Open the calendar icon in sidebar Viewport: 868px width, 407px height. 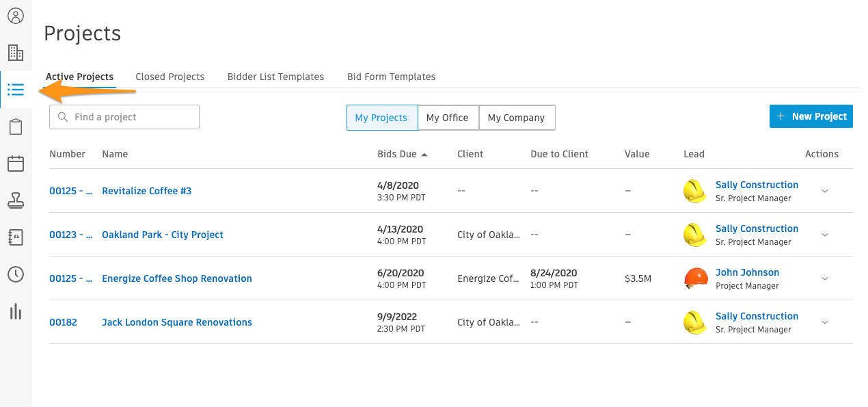[16, 163]
